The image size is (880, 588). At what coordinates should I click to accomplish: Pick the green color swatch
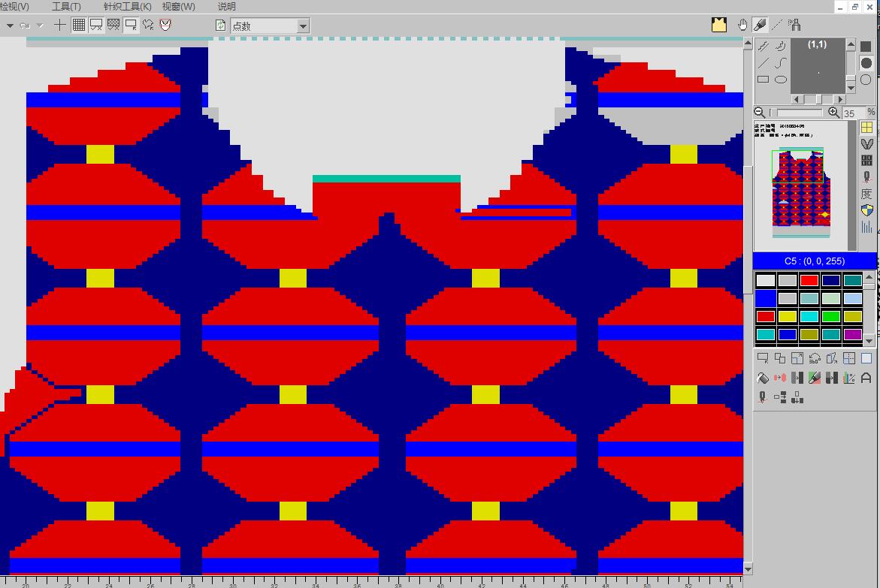click(x=830, y=316)
